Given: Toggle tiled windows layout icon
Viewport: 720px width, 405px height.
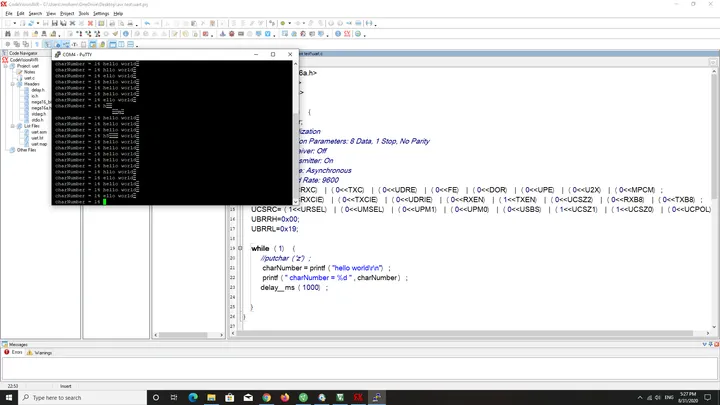Looking at the screenshot, I should [121, 44].
